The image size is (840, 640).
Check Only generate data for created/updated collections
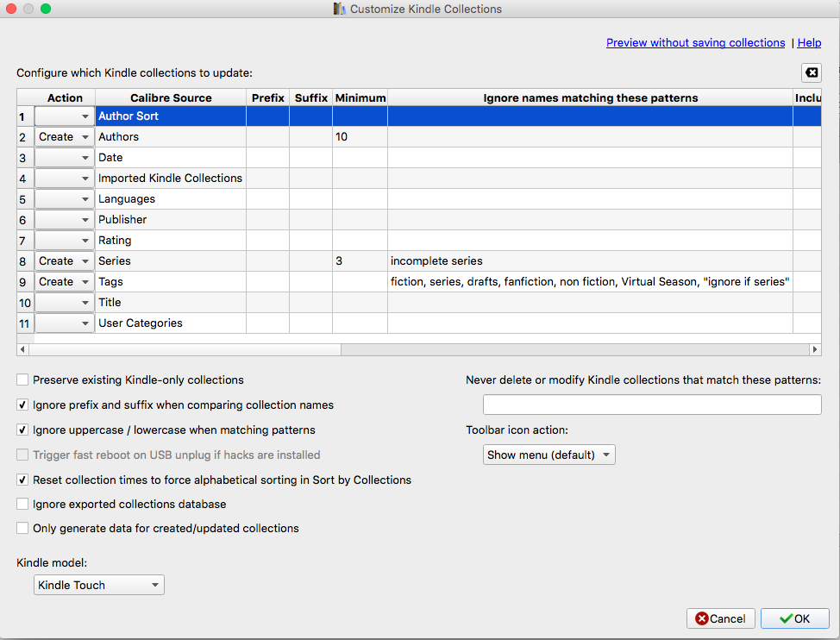coord(22,528)
